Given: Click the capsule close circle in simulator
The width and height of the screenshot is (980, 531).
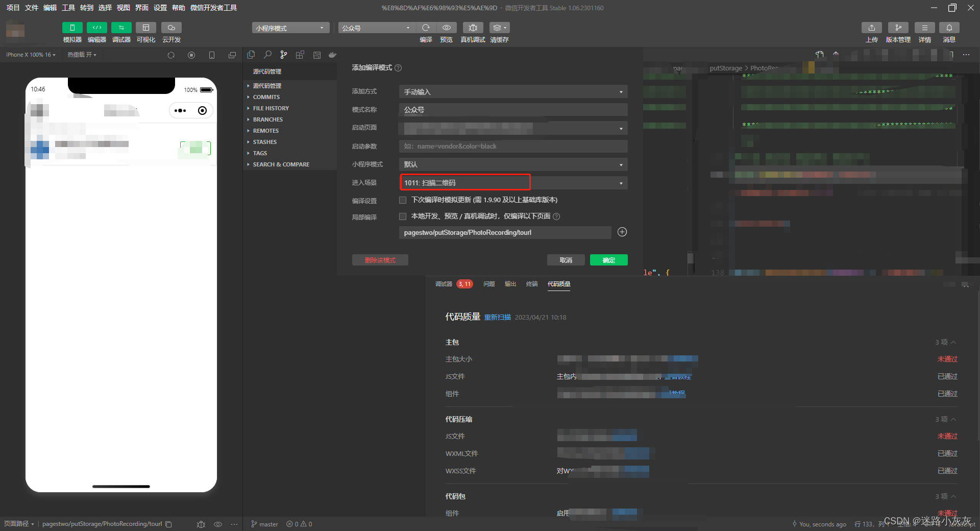Looking at the screenshot, I should point(203,111).
